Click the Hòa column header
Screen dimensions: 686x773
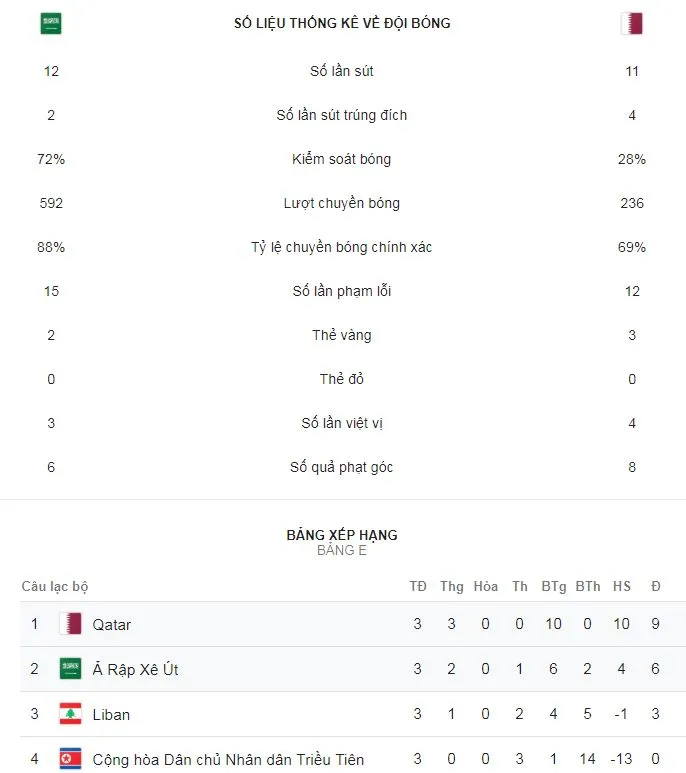(x=486, y=586)
